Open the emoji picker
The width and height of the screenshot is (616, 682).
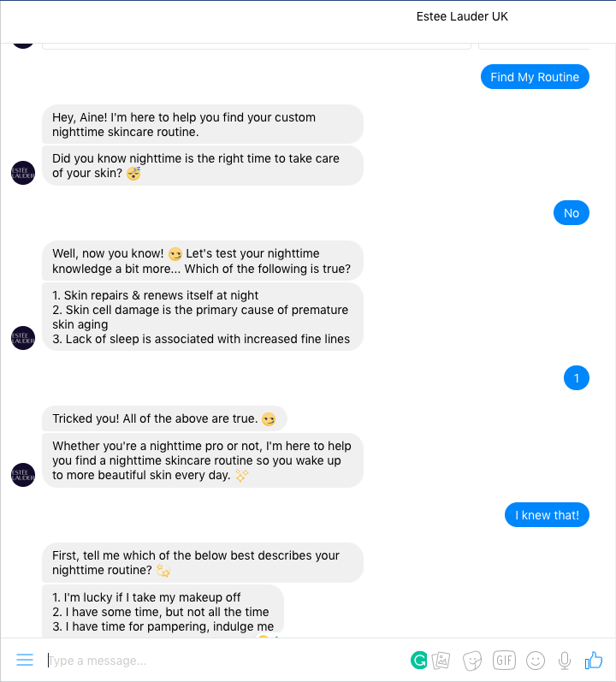tap(536, 660)
